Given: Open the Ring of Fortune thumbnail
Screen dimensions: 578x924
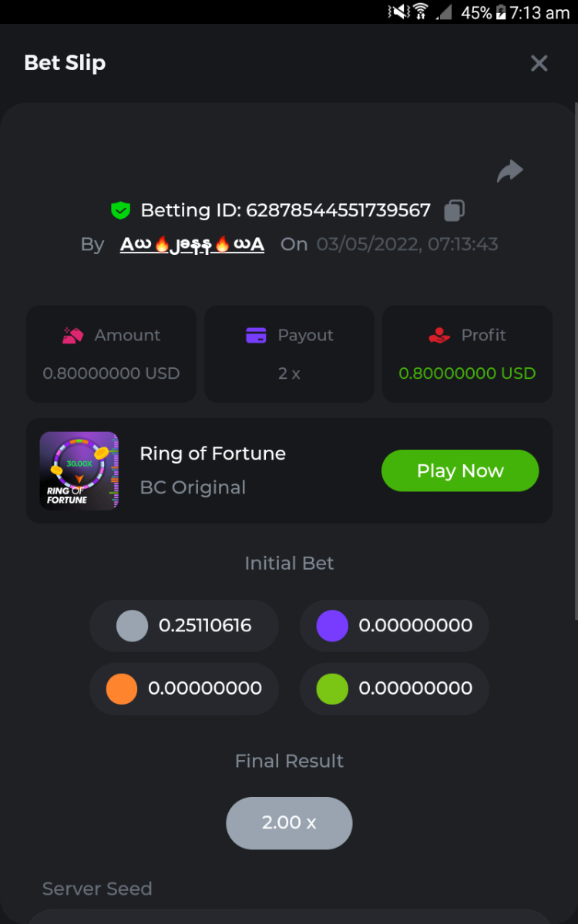Looking at the screenshot, I should click(79, 470).
